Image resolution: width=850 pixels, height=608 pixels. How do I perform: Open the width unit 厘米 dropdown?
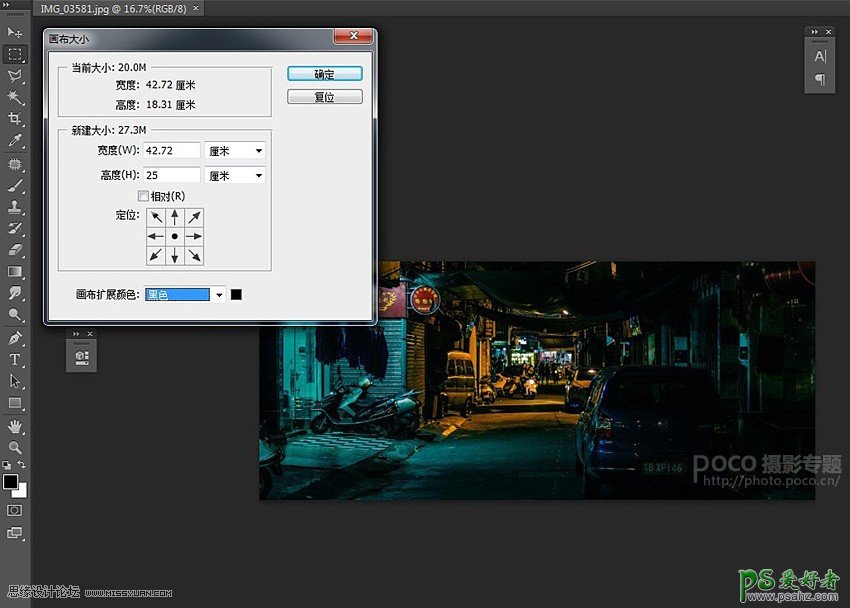click(x=235, y=150)
